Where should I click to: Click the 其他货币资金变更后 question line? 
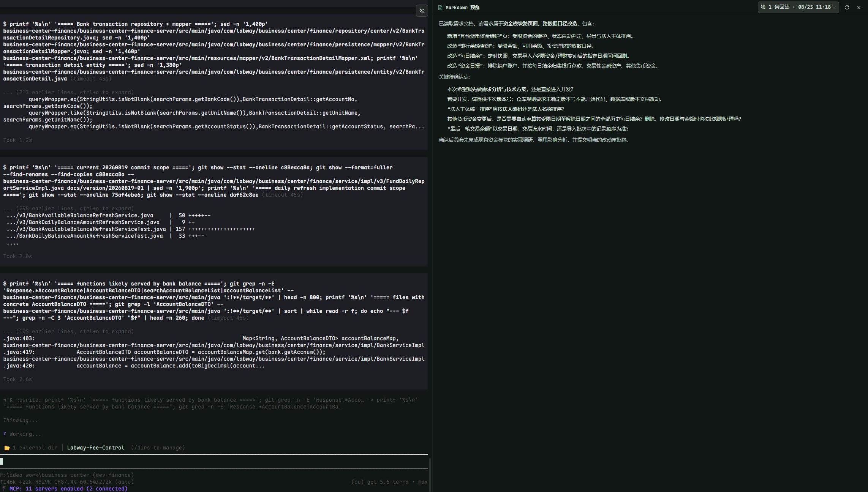pos(594,119)
